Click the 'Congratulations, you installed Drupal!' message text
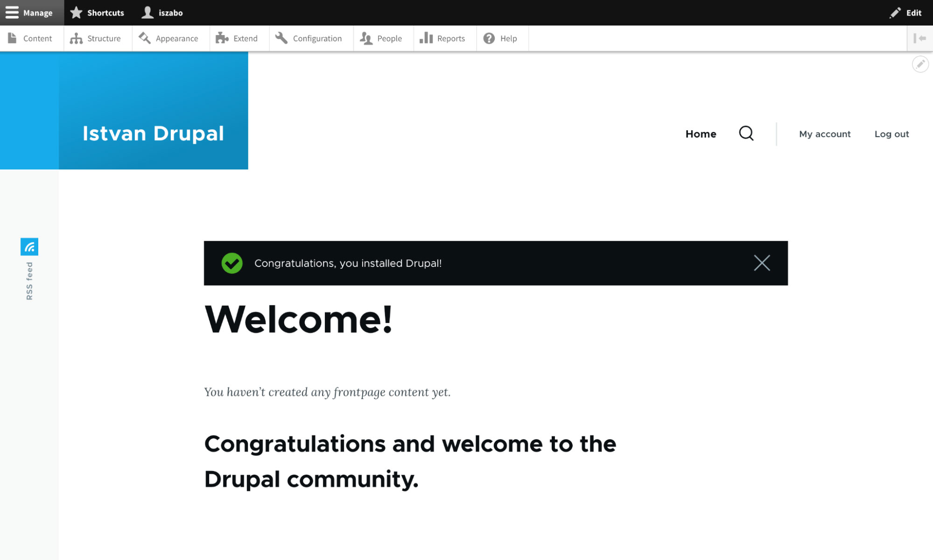This screenshot has height=560, width=933. click(348, 263)
